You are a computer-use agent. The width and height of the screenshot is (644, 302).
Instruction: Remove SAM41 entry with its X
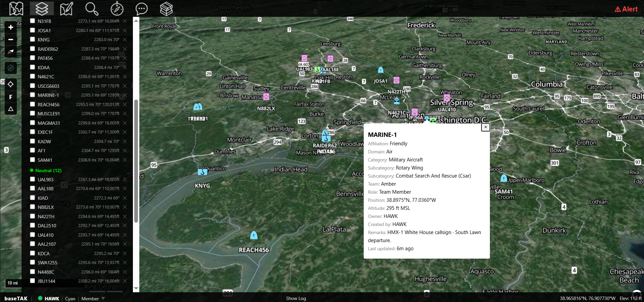[x=125, y=160]
